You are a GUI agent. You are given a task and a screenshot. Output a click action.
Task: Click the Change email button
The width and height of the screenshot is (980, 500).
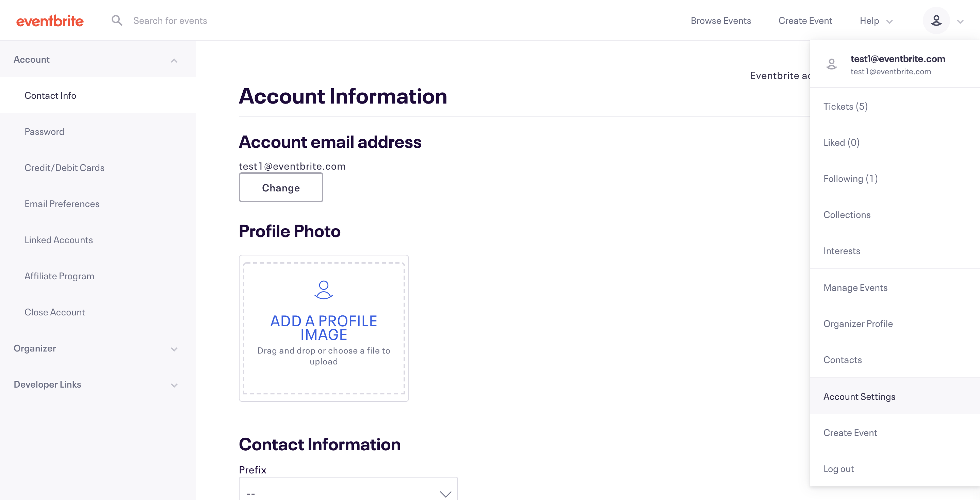tap(281, 187)
